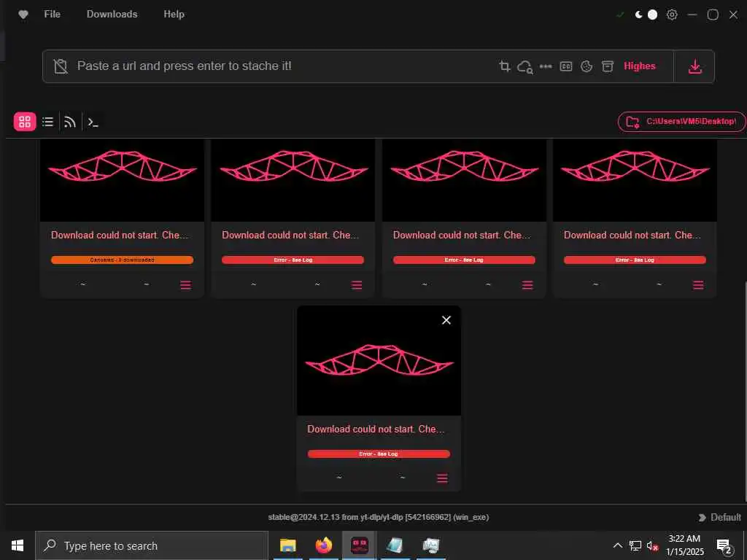This screenshot has width=747, height=560.
Task: Open the terminal log console icon
Action: point(93,122)
